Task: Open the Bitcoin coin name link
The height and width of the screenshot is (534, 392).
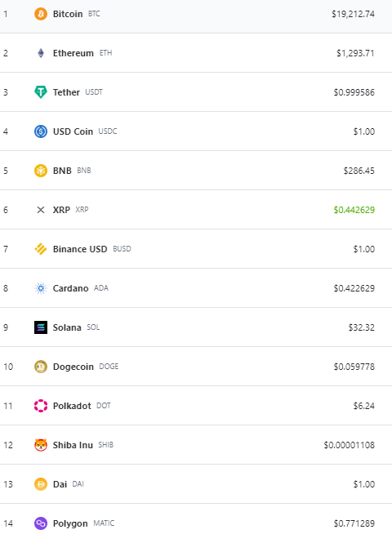Action: 68,14
